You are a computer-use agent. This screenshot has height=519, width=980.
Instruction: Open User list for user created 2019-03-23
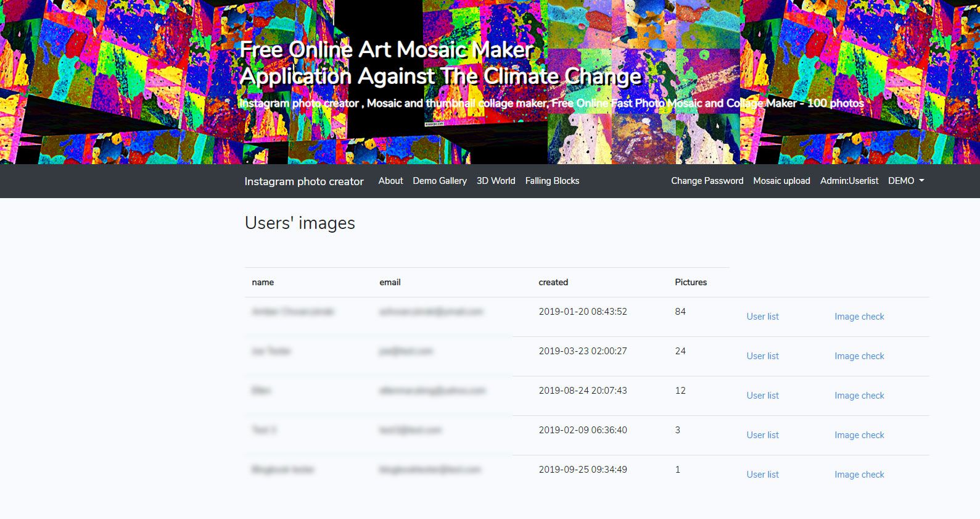[x=762, y=356]
